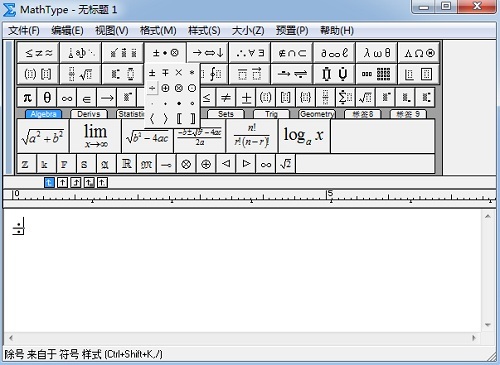
Task: Insert curly braces template from small bar
Action: (x=306, y=98)
